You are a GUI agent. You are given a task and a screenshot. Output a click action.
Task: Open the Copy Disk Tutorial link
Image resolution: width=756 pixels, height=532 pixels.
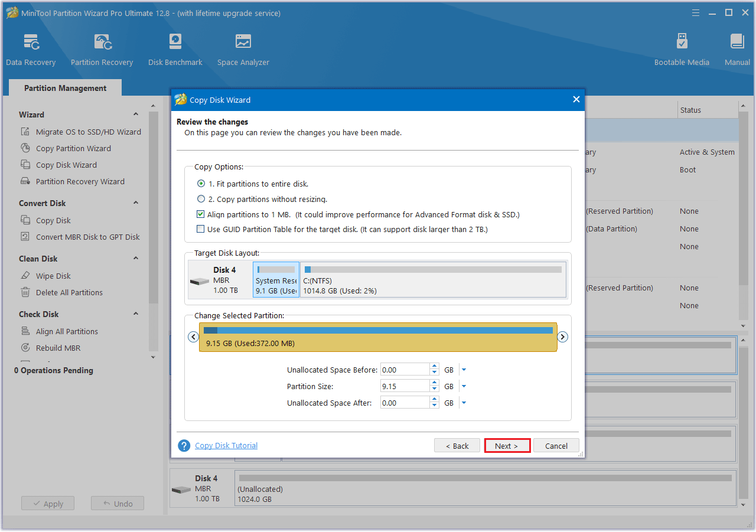tap(226, 446)
